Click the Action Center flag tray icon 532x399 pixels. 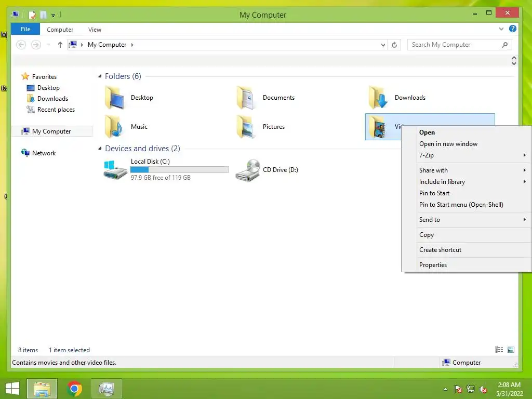click(x=458, y=389)
